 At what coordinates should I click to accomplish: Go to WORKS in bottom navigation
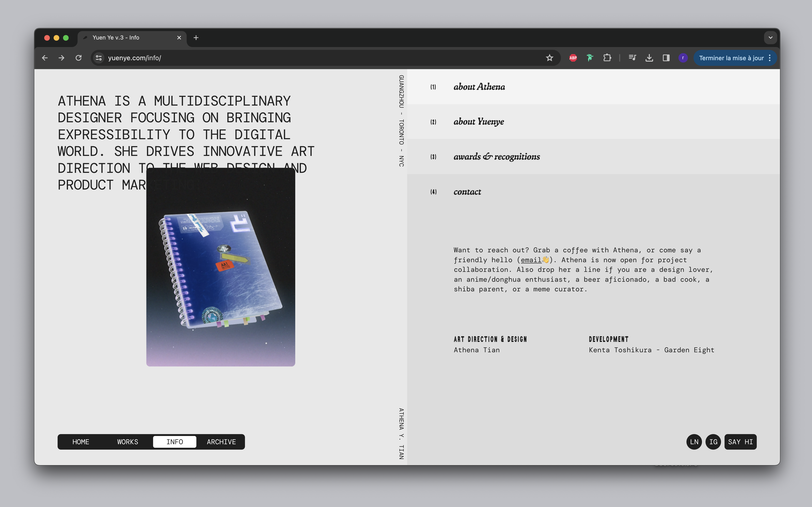(x=127, y=442)
